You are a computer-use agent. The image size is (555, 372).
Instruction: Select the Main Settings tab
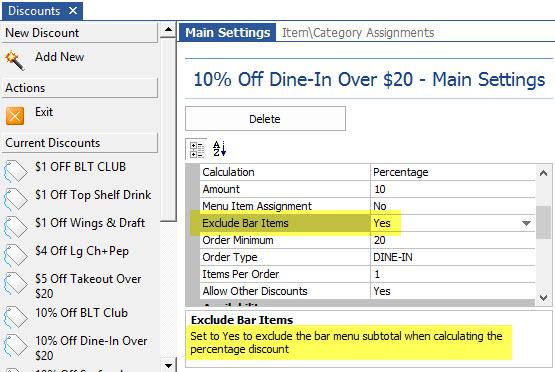pyautogui.click(x=227, y=33)
